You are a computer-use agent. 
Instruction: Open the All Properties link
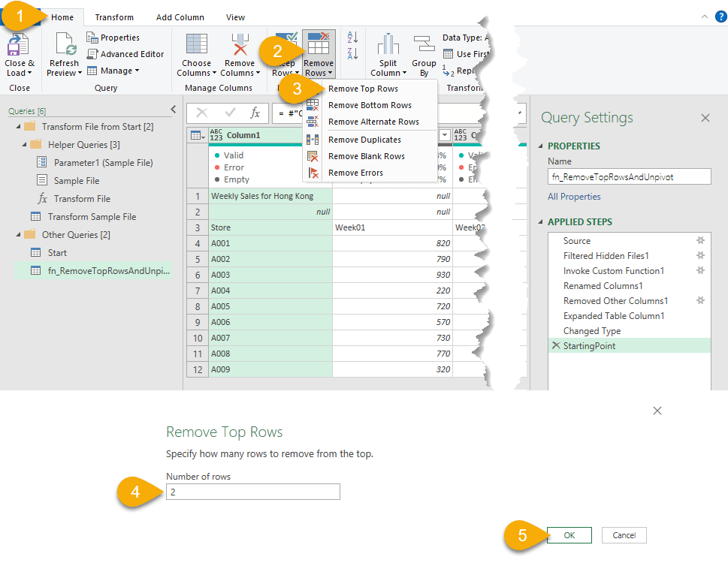coord(574,197)
